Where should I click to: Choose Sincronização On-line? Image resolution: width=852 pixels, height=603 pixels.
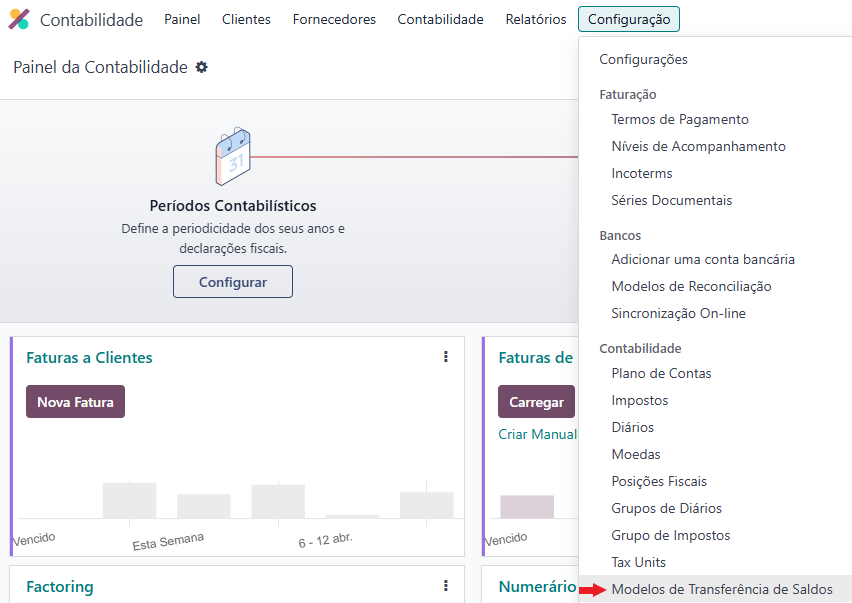(x=678, y=313)
